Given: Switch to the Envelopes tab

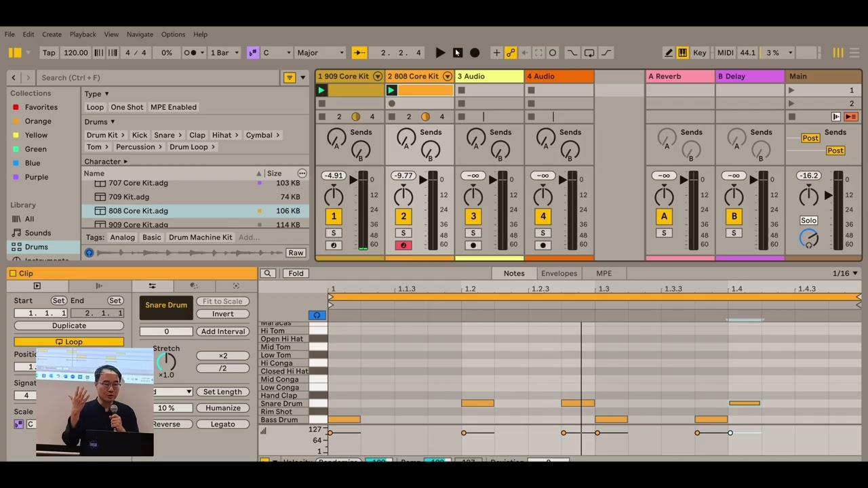Looking at the screenshot, I should point(559,274).
